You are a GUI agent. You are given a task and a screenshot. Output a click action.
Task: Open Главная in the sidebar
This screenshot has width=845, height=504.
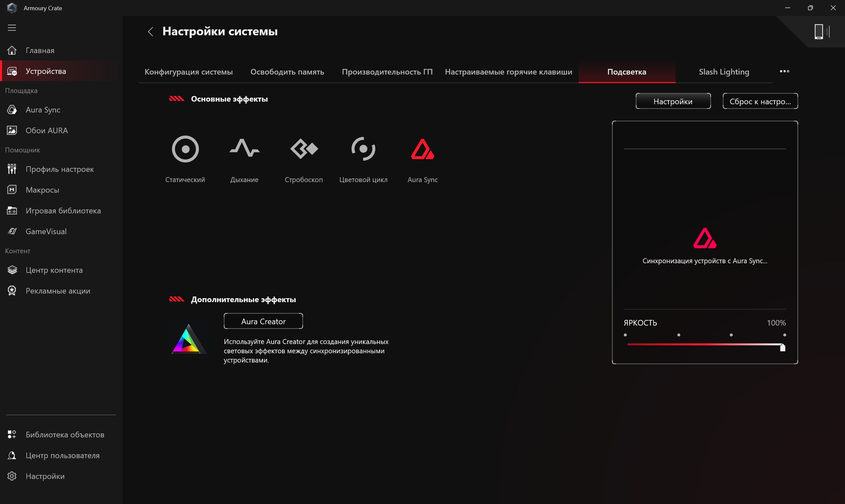tap(40, 50)
